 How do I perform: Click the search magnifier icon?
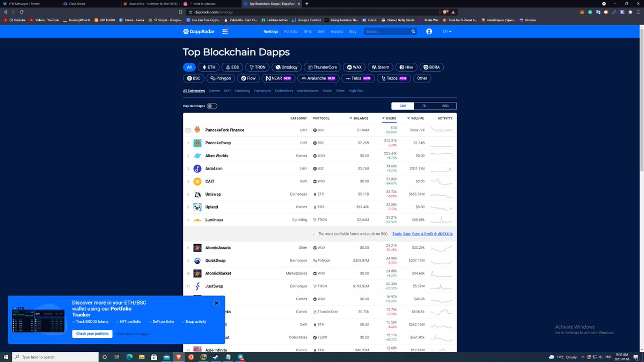(413, 32)
